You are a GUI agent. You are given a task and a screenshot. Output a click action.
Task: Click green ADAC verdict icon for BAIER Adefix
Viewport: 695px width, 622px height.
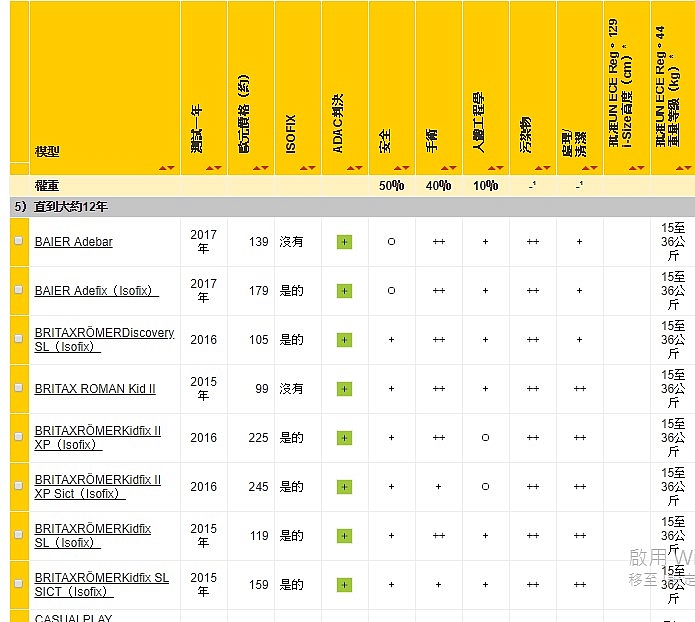[x=344, y=291]
